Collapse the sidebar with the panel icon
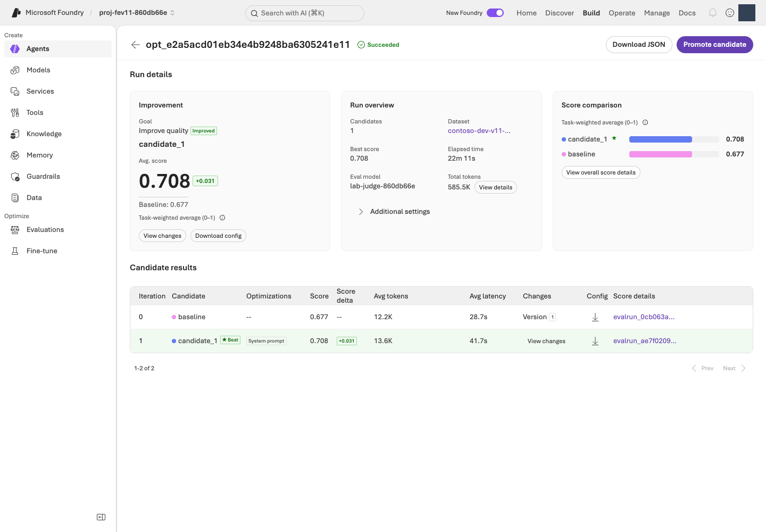This screenshot has width=766, height=532. tap(101, 517)
